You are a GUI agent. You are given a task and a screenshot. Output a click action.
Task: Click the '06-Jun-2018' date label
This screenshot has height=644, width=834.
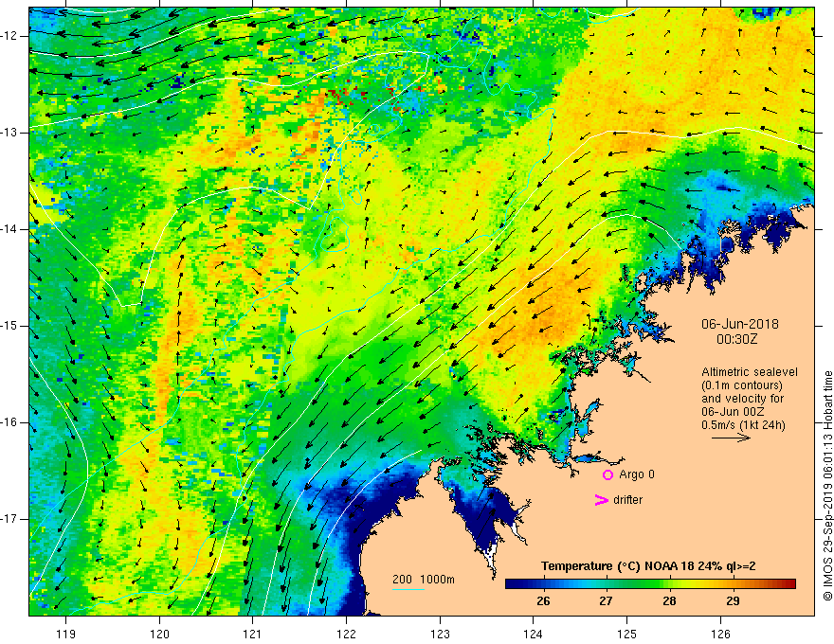[740, 324]
